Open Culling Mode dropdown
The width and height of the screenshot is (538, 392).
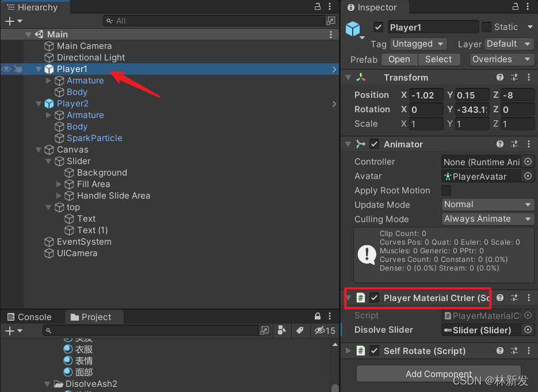487,219
